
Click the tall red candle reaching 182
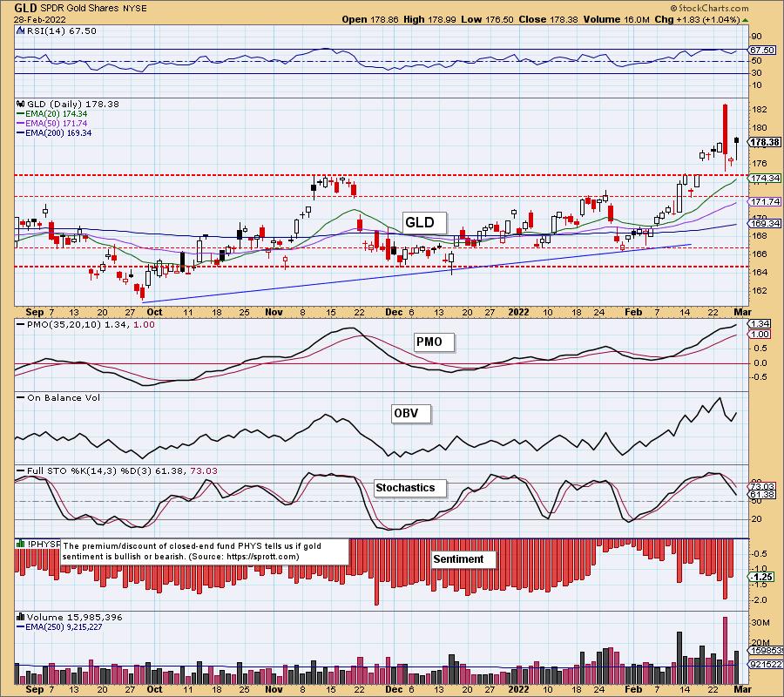pyautogui.click(x=725, y=129)
